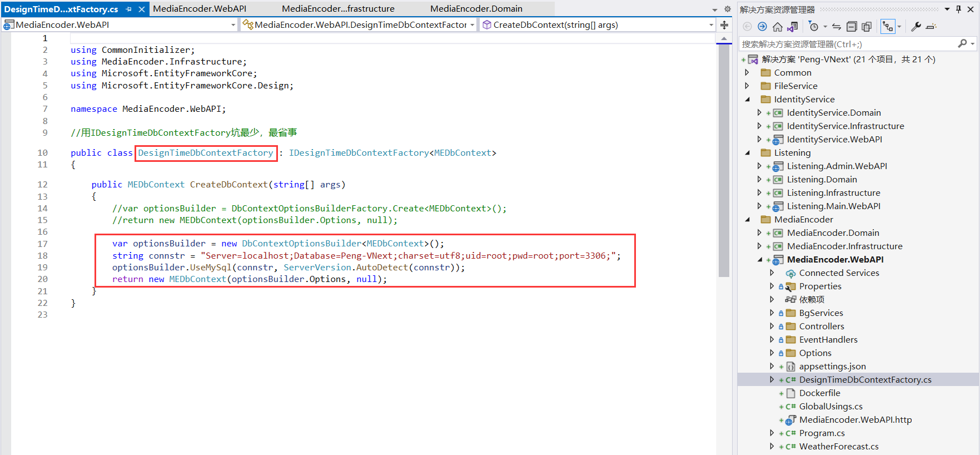Collapse the IdentityService folder
This screenshot has width=980, height=455.
coord(747,99)
